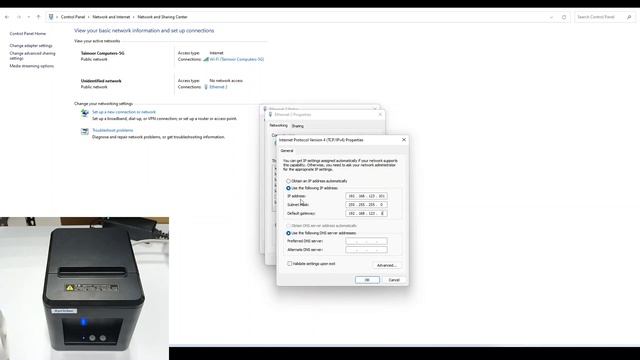Click Troubleshoot problems link
The height and width of the screenshot is (360, 640).
click(x=113, y=130)
